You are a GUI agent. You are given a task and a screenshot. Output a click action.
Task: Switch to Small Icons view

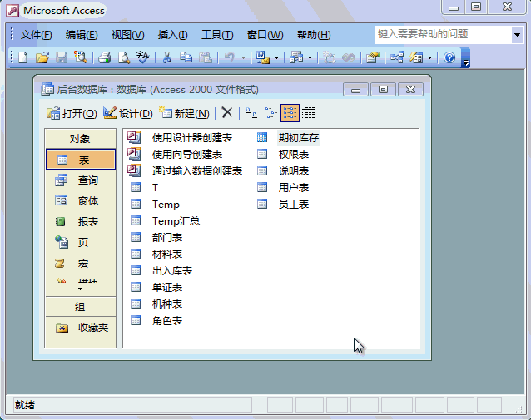point(270,113)
